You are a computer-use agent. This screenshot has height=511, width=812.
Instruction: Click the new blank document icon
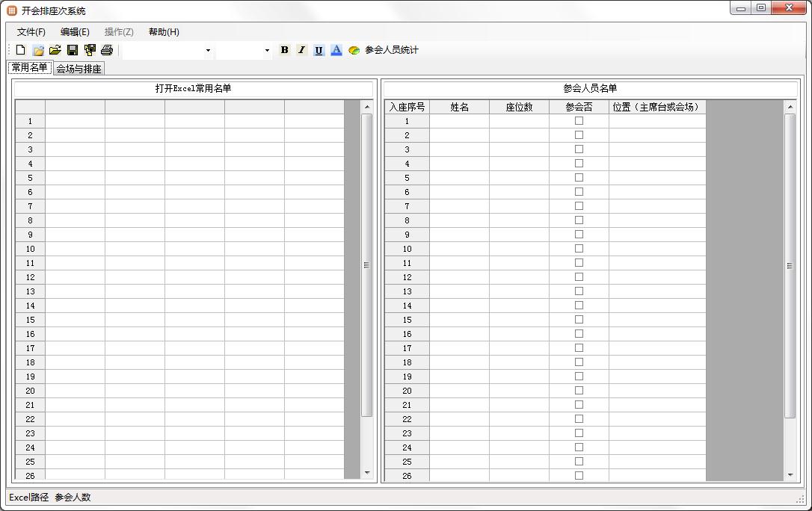pyautogui.click(x=20, y=49)
